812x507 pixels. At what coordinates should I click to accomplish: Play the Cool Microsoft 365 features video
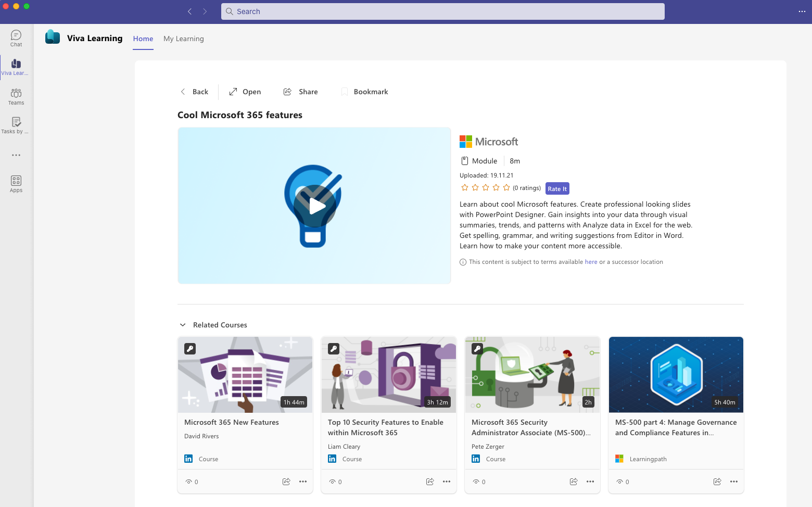pyautogui.click(x=314, y=206)
